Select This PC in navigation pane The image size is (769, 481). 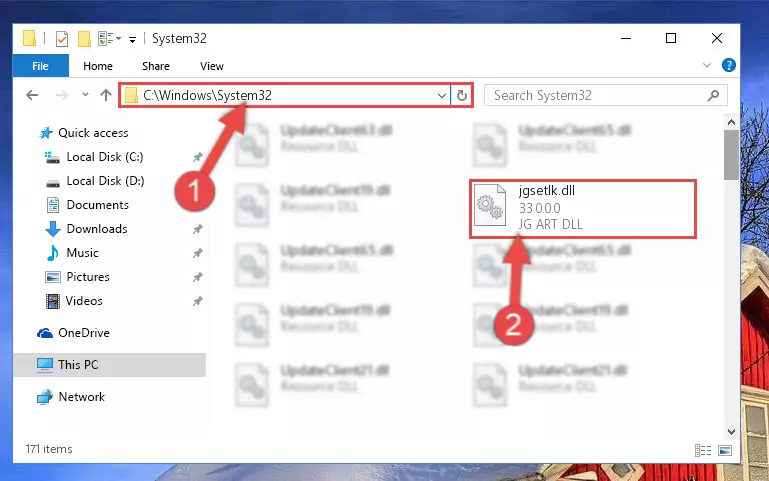tap(110, 365)
